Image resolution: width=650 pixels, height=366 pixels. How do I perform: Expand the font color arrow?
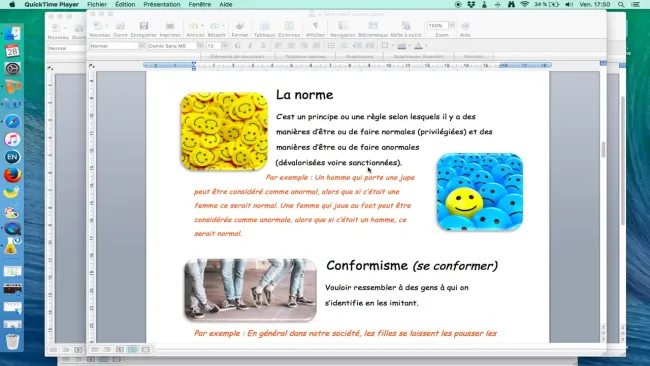pyautogui.click(x=426, y=46)
